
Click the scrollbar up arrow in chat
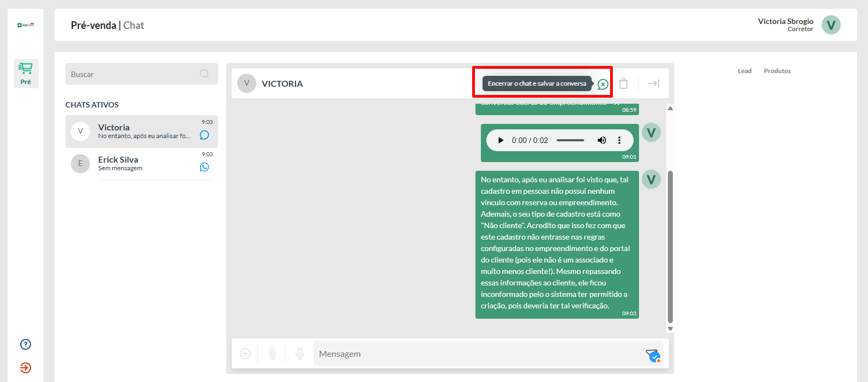(x=670, y=108)
